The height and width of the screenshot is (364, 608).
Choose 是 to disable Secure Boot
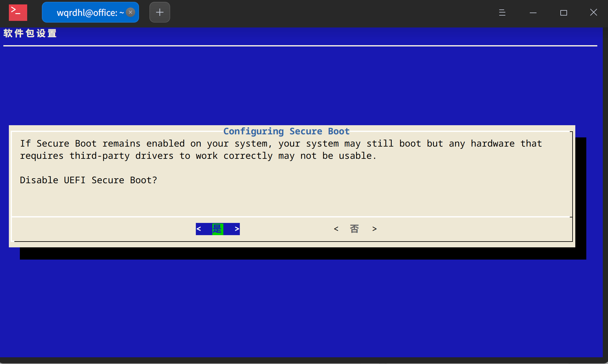tap(218, 229)
